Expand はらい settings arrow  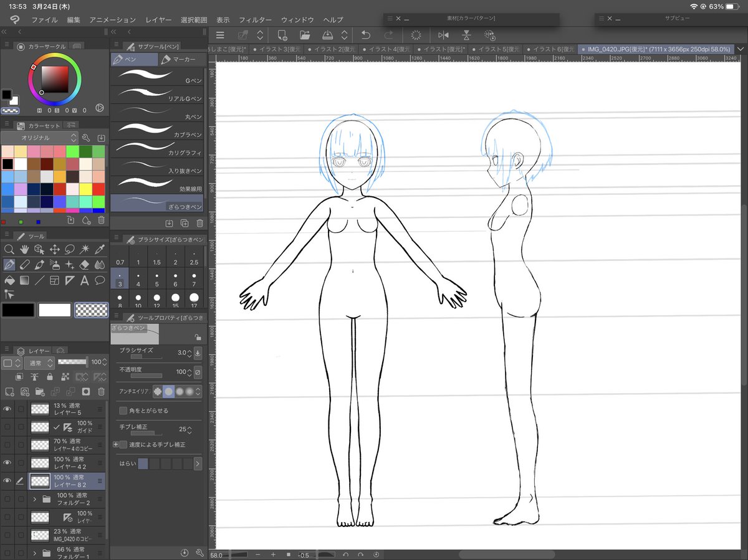[x=198, y=463]
